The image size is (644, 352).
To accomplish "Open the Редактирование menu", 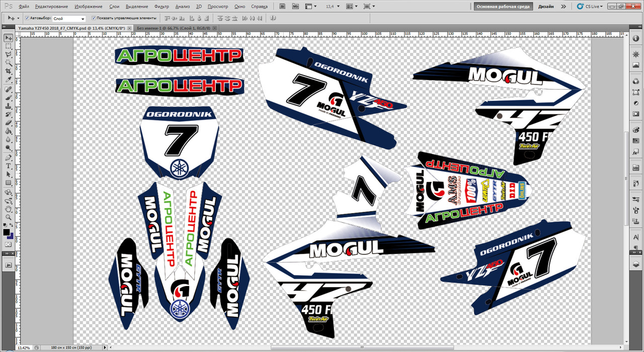I will click(x=52, y=7).
